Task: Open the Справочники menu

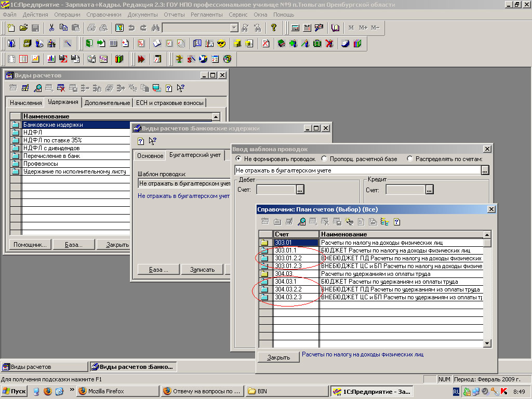Action: [x=104, y=15]
